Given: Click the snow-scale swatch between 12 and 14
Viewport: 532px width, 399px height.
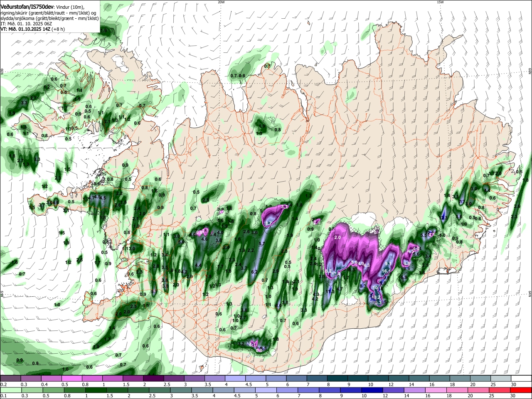Looking at the screenshot, I should pos(399,379).
